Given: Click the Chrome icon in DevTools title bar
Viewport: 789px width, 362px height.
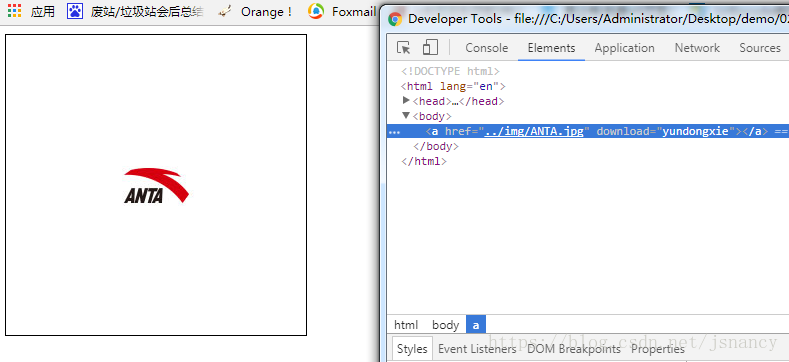Looking at the screenshot, I should [x=395, y=19].
